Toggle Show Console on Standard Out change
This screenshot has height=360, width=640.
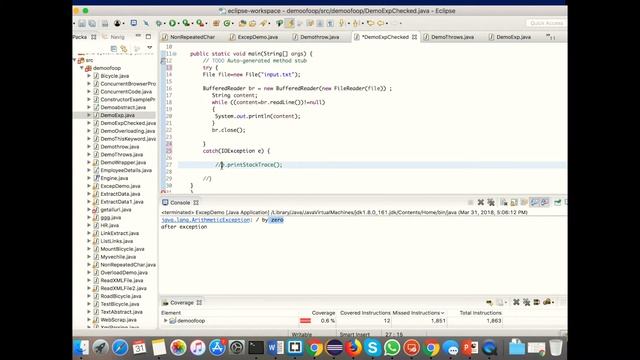pos(534,202)
